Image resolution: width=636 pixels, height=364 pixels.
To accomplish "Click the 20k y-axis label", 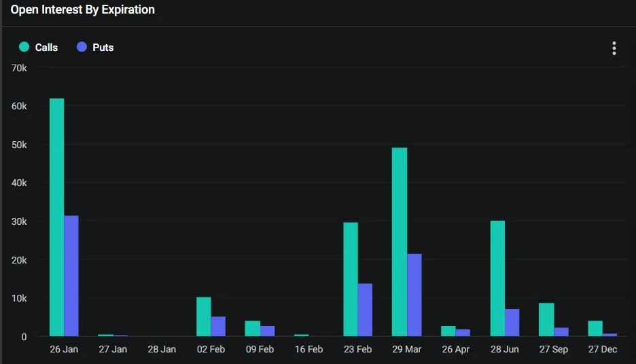I will click(x=19, y=260).
